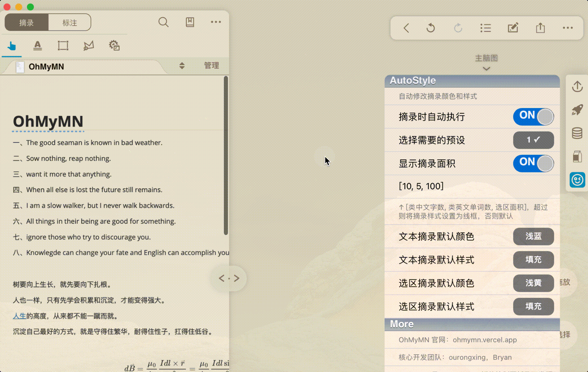This screenshot has width=588, height=372.
Task: Open the bookmark icon
Action: (190, 22)
